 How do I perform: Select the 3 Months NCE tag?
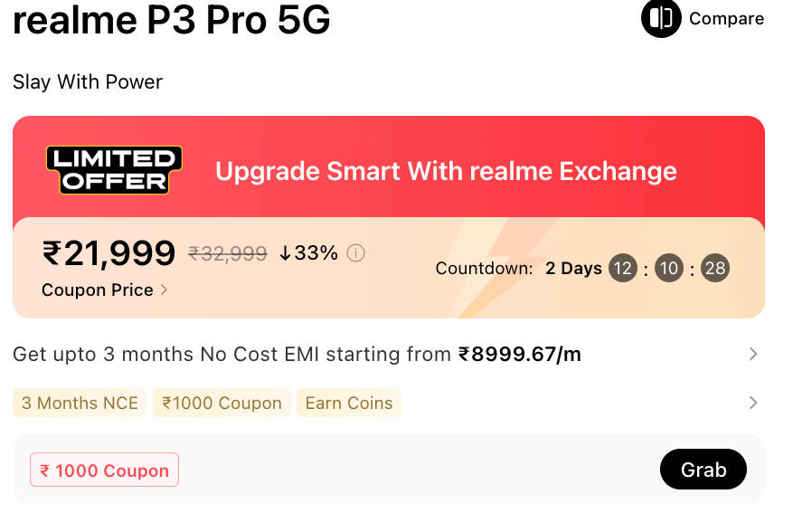pyautogui.click(x=80, y=403)
